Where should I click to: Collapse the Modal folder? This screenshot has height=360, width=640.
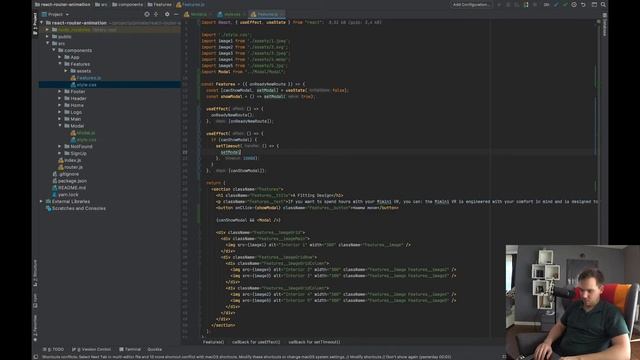coord(60,126)
